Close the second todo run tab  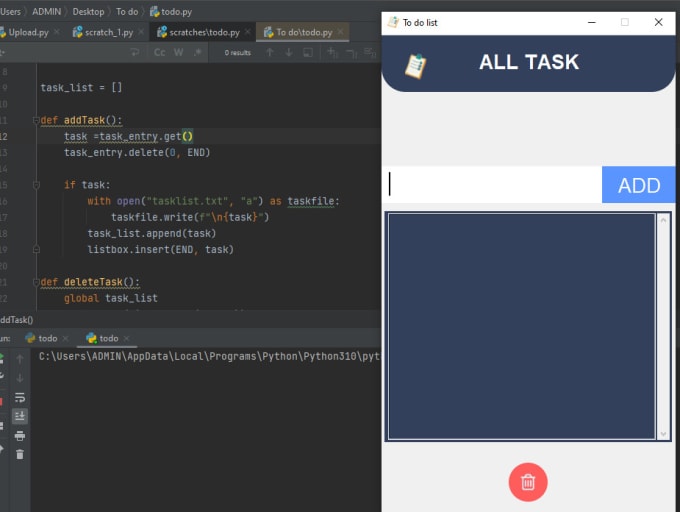(127, 338)
